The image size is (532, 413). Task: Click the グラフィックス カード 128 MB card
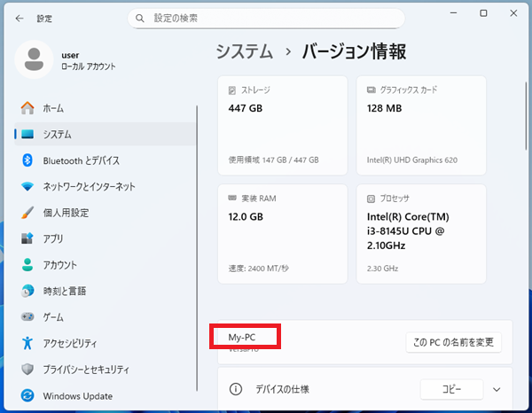[421, 126]
